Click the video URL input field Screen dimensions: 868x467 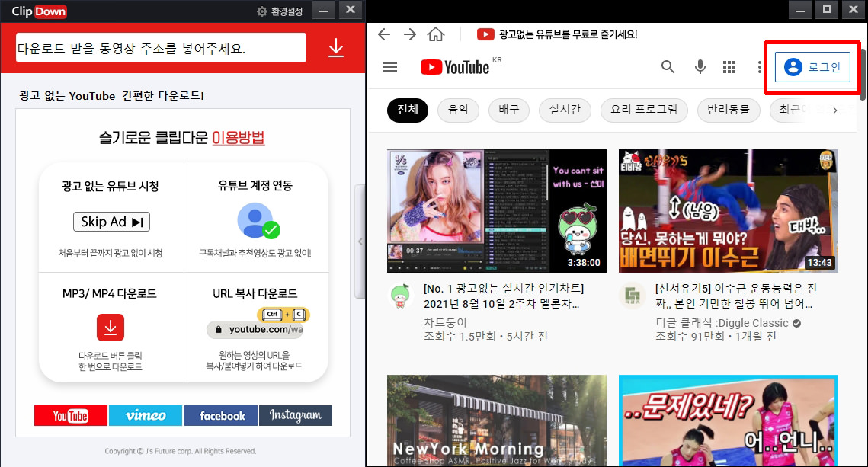(161, 48)
